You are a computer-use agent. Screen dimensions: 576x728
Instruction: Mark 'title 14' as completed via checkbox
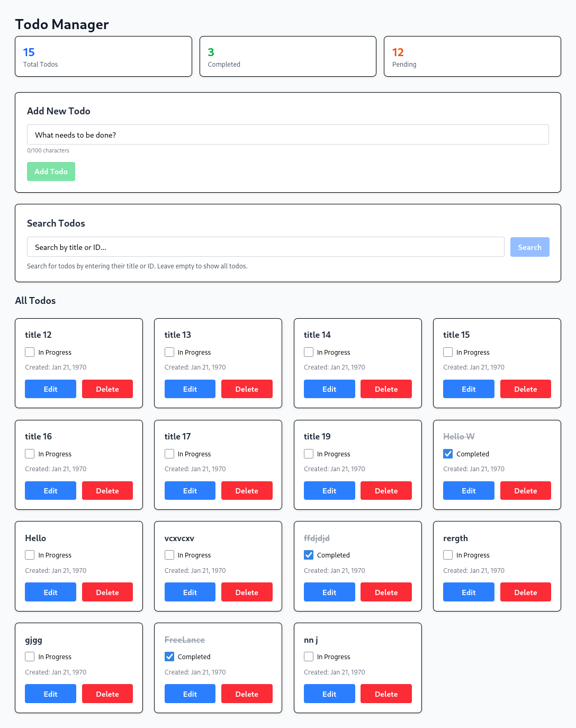[309, 352]
